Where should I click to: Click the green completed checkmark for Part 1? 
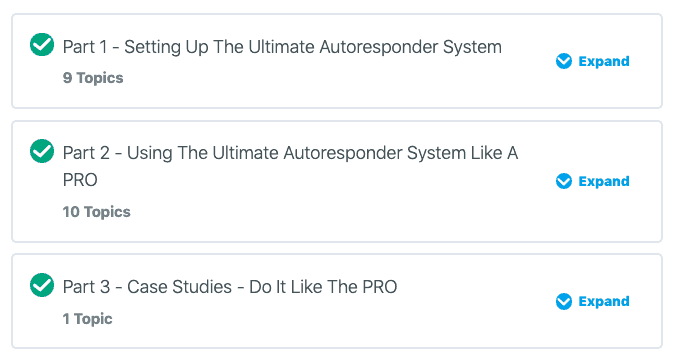pyautogui.click(x=42, y=45)
